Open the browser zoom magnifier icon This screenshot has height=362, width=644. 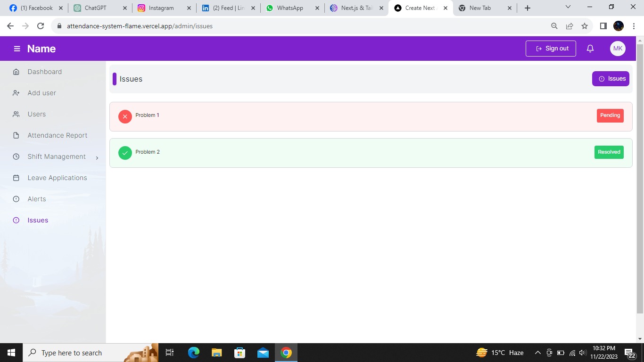(x=554, y=26)
